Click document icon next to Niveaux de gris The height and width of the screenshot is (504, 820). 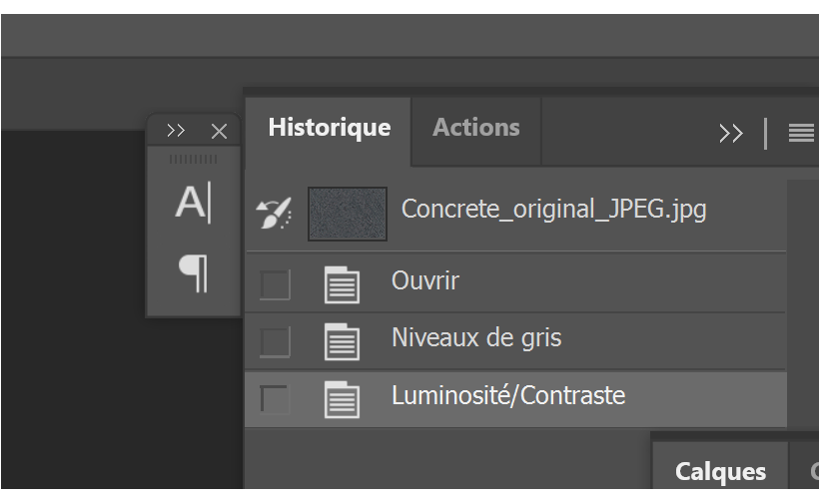(x=342, y=341)
